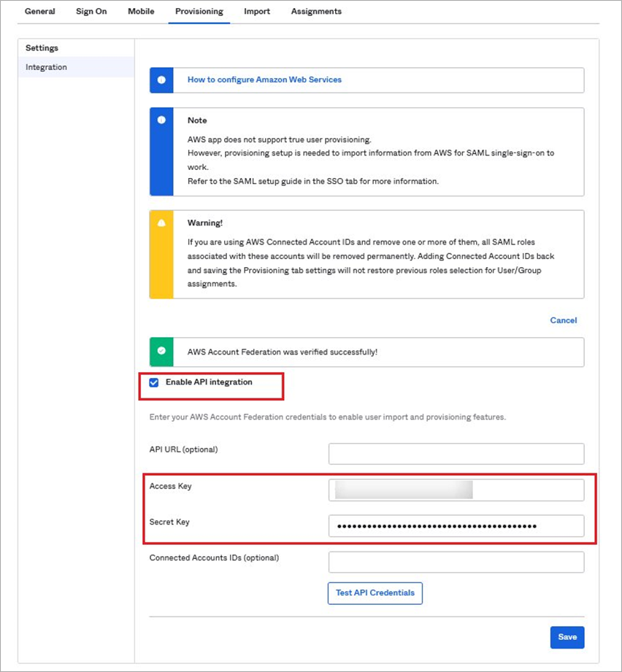Click the Note heading text
The image size is (622, 672).
(x=197, y=120)
